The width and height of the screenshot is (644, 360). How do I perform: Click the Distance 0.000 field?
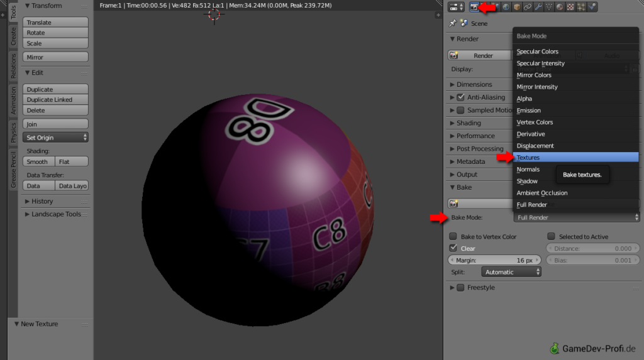pyautogui.click(x=592, y=248)
